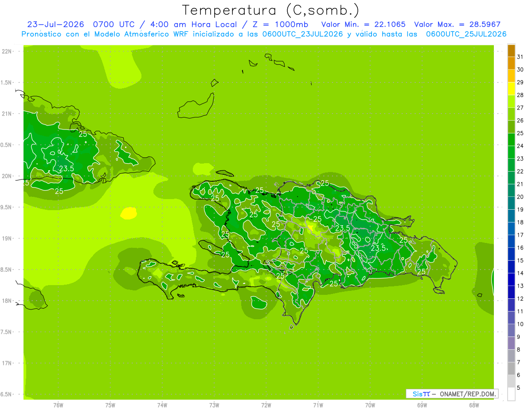Click the 4:00 am Hora Local text
Screen dimensions: 532x411
(x=194, y=24)
